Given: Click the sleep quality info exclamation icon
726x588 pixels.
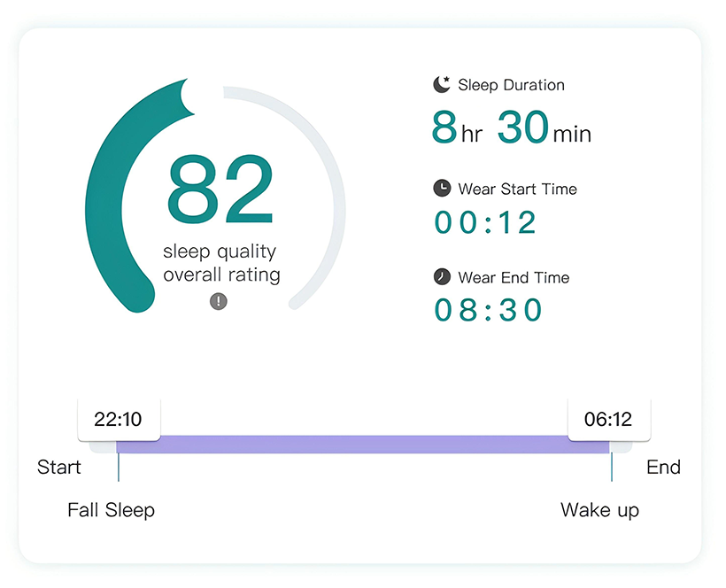Looking at the screenshot, I should (219, 302).
